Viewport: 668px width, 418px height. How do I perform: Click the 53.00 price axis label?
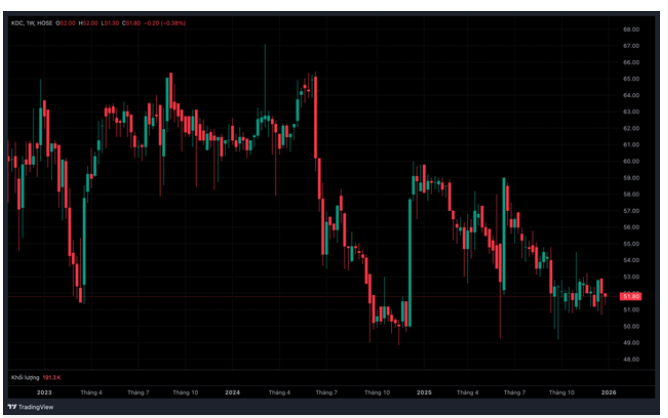coord(631,277)
